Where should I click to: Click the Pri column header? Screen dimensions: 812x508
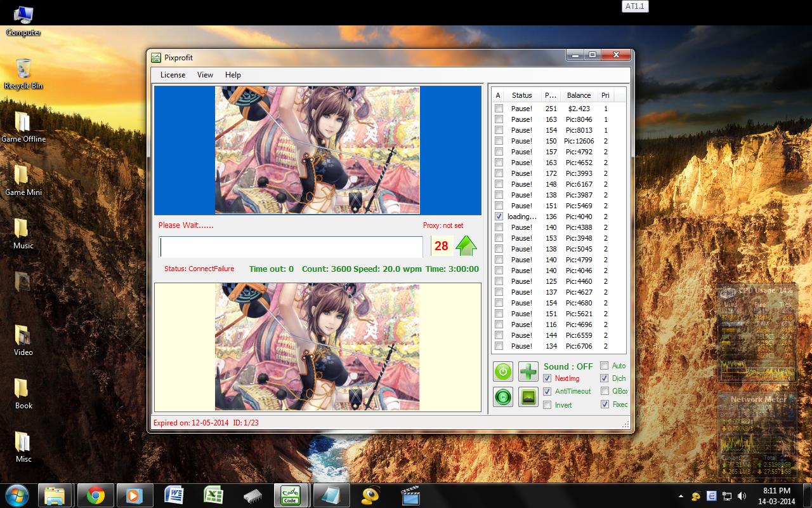[x=605, y=95]
